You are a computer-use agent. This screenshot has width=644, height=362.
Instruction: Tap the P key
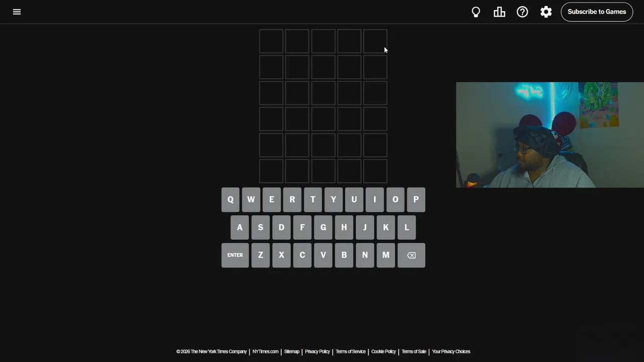click(x=416, y=200)
